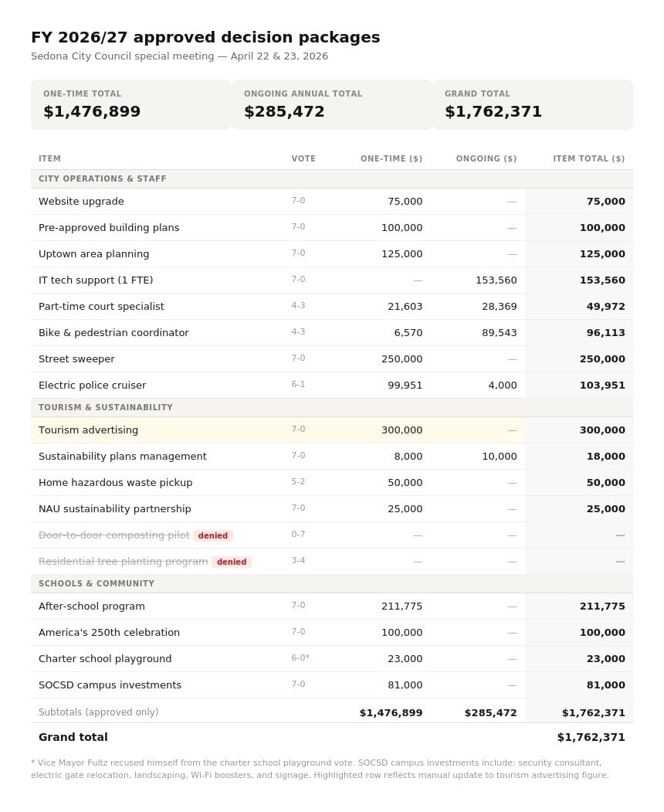
Task: Click the struck-through Residential tree planting program item
Action: point(124,562)
